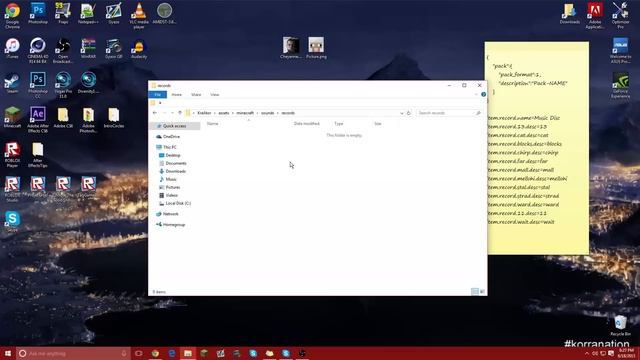Launch ROBLOX Player shortcut
Viewport: 640px width, 360px height.
click(12, 154)
